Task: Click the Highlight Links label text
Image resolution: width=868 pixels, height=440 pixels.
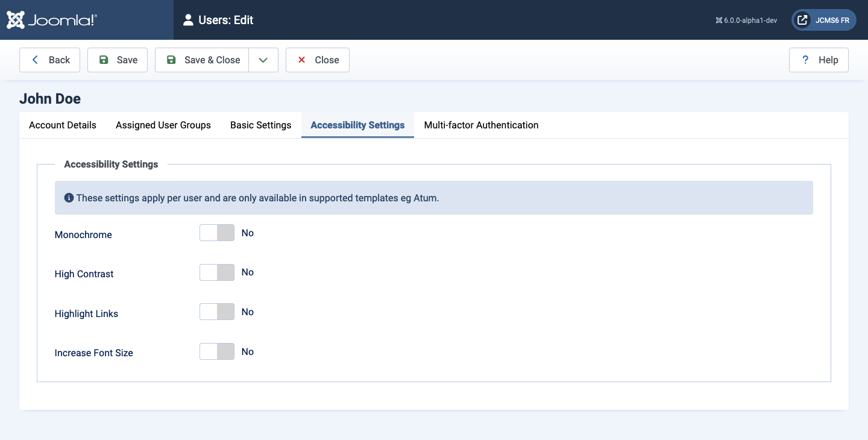Action: pos(86,313)
